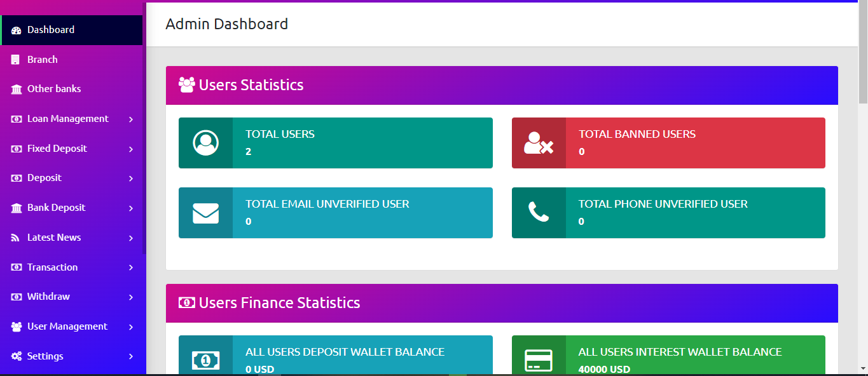The width and height of the screenshot is (868, 376).
Task: Click the Latest News RSS icon
Action: point(14,237)
